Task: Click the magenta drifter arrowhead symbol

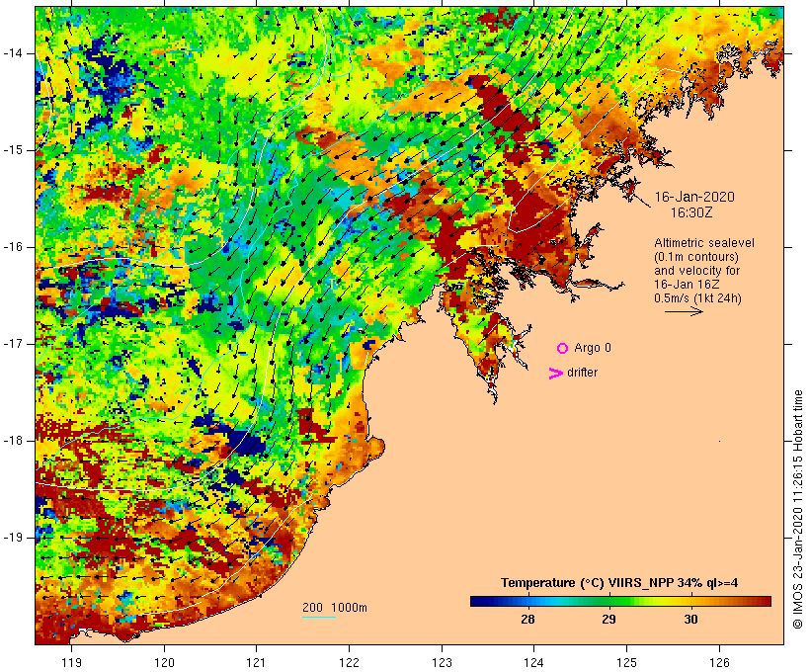Action: 556,374
